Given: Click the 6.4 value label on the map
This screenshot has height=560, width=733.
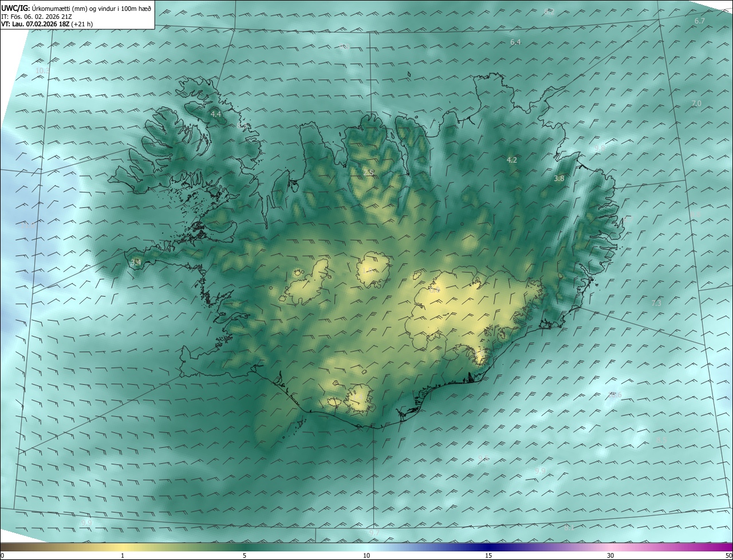Looking at the screenshot, I should tap(515, 42).
